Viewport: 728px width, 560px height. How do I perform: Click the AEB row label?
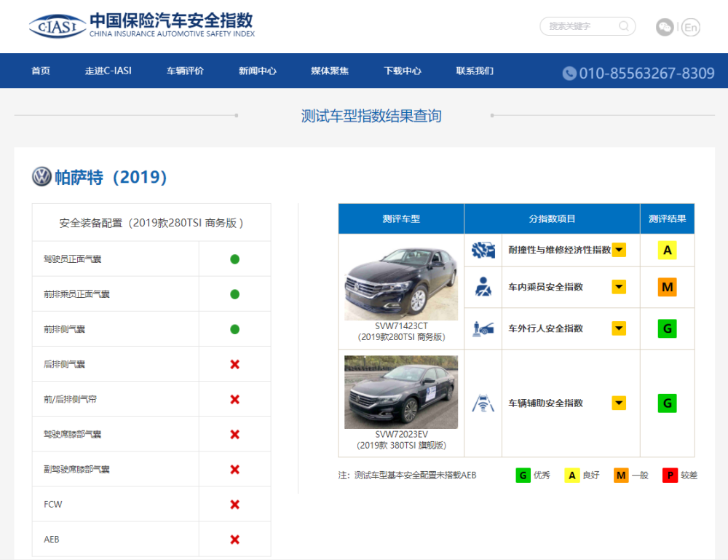click(x=52, y=540)
